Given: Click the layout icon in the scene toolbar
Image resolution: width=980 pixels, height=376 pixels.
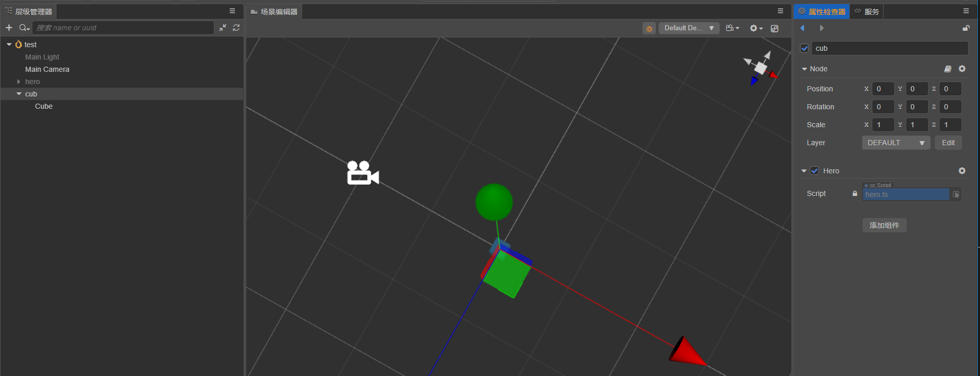Looking at the screenshot, I should click(774, 28).
